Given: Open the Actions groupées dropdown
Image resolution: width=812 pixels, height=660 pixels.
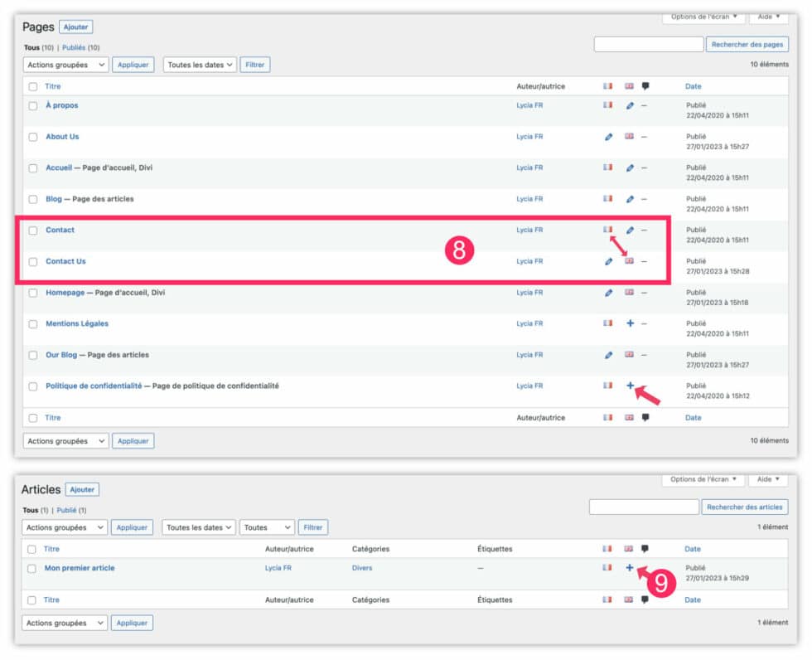Looking at the screenshot, I should [65, 64].
